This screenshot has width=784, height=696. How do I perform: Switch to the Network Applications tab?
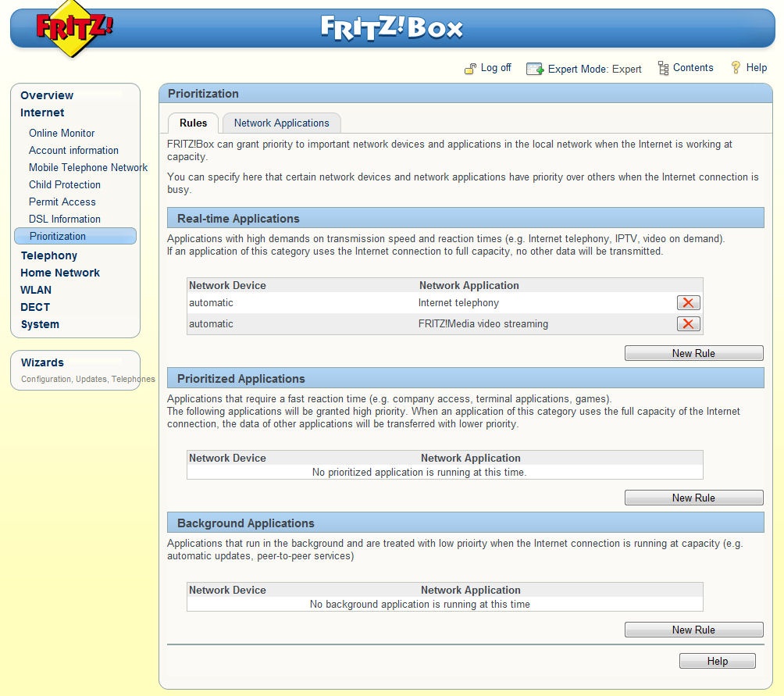[281, 123]
